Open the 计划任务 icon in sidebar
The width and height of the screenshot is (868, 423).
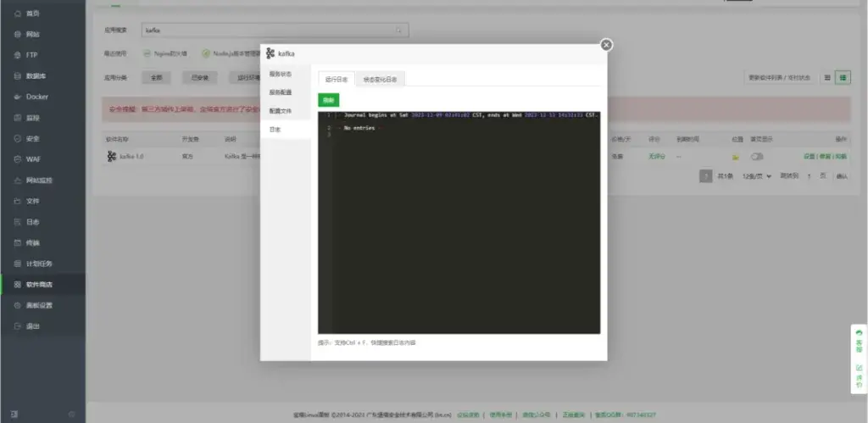(17, 264)
